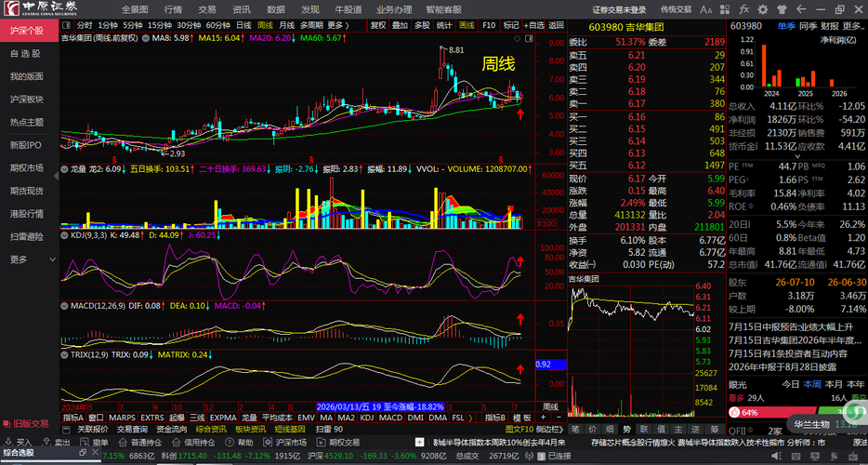868x465 pixels.
Task: Select 单季 in financial panel
Action: coord(785,26)
